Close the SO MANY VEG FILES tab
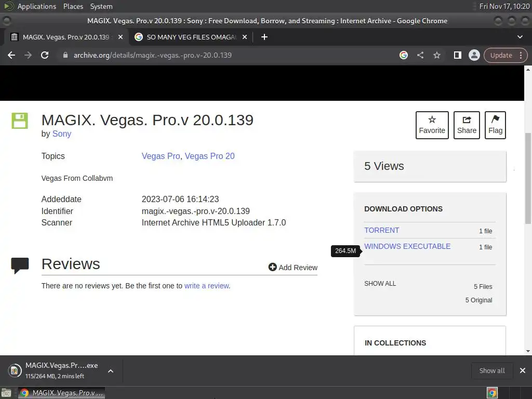 pos(245,37)
